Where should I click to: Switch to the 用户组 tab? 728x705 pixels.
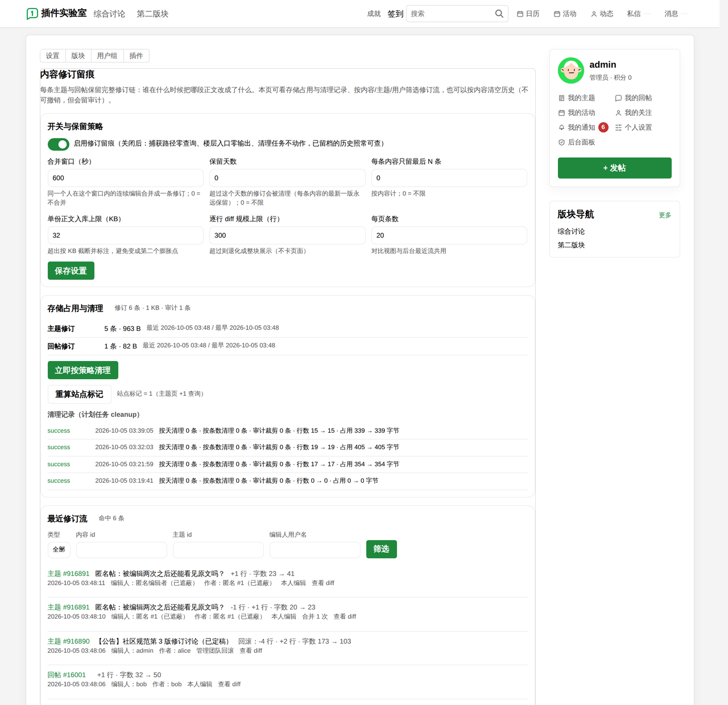pyautogui.click(x=107, y=56)
